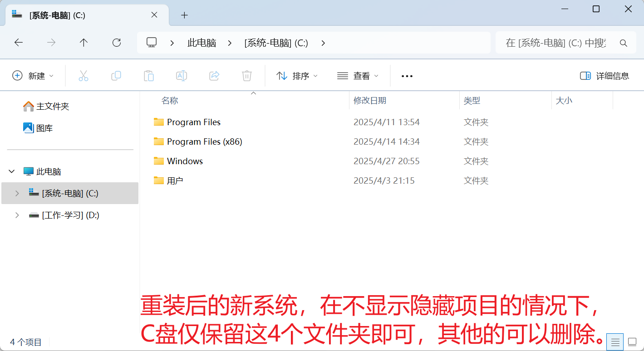644x351 pixels.
Task: Switch to the details list view icon
Action: [x=615, y=342]
